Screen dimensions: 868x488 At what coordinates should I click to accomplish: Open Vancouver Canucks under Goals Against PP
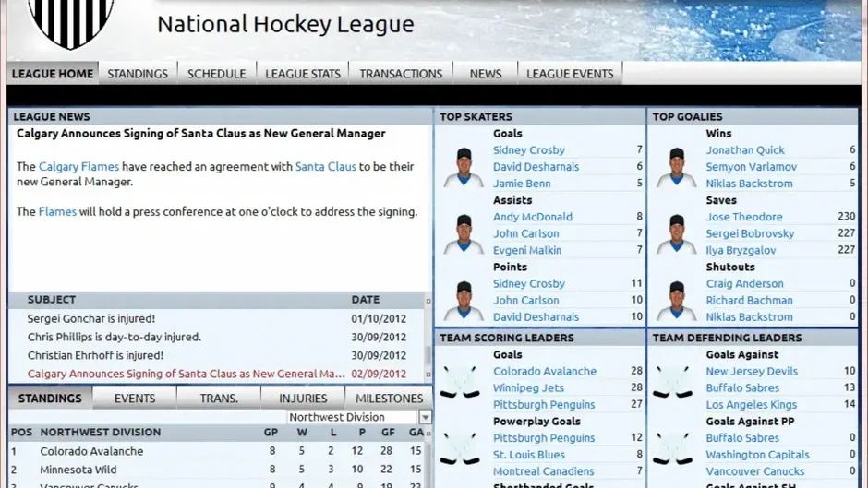[754, 471]
